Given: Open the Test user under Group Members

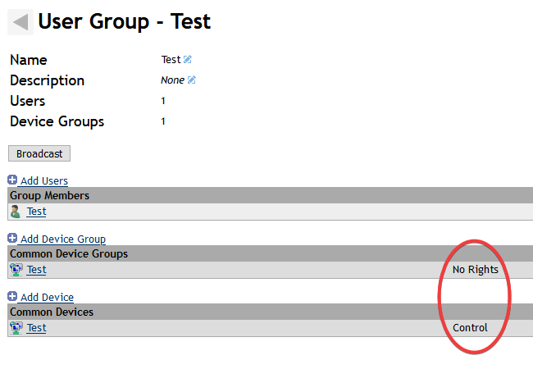Looking at the screenshot, I should tap(36, 212).
